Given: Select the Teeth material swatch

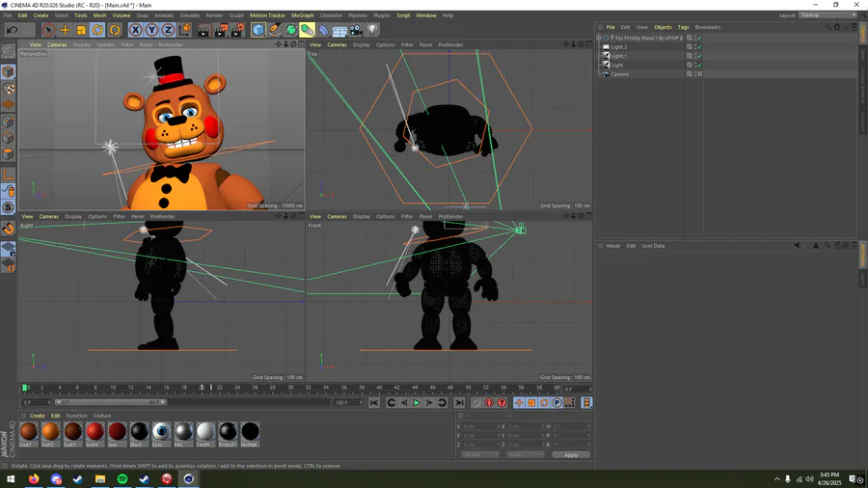Looking at the screenshot, I should point(205,431).
